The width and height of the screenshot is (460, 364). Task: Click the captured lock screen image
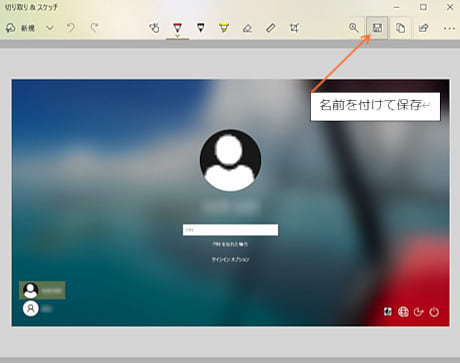coord(230,203)
